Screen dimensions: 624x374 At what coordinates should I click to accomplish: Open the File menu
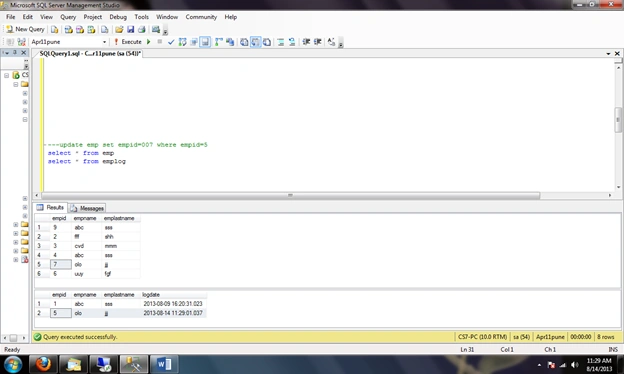(10, 17)
